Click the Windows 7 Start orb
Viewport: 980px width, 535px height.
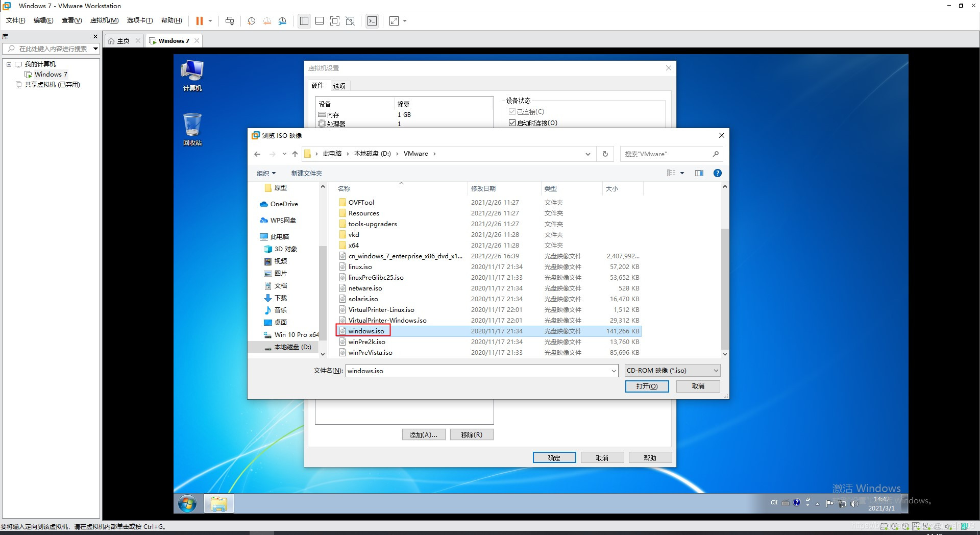pos(187,504)
